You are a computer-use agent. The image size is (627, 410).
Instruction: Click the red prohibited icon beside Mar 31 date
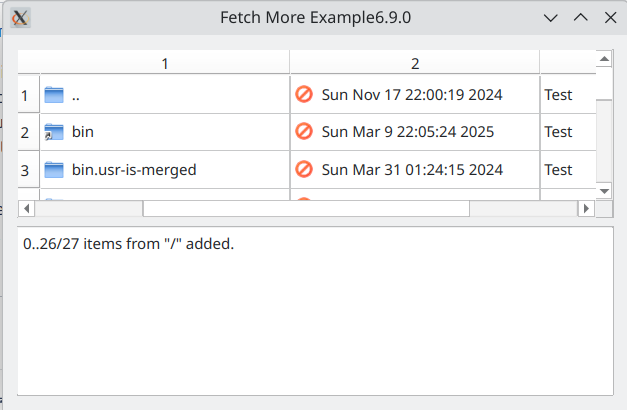(304, 169)
